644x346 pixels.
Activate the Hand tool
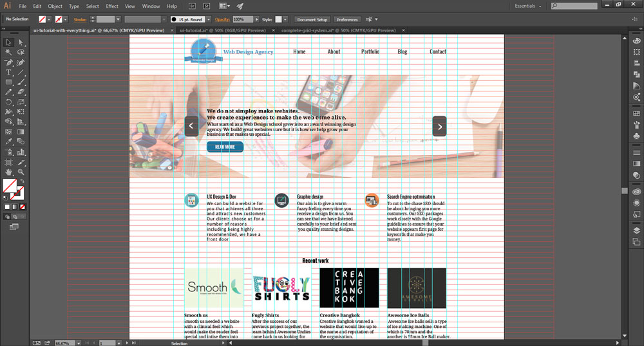[9, 172]
